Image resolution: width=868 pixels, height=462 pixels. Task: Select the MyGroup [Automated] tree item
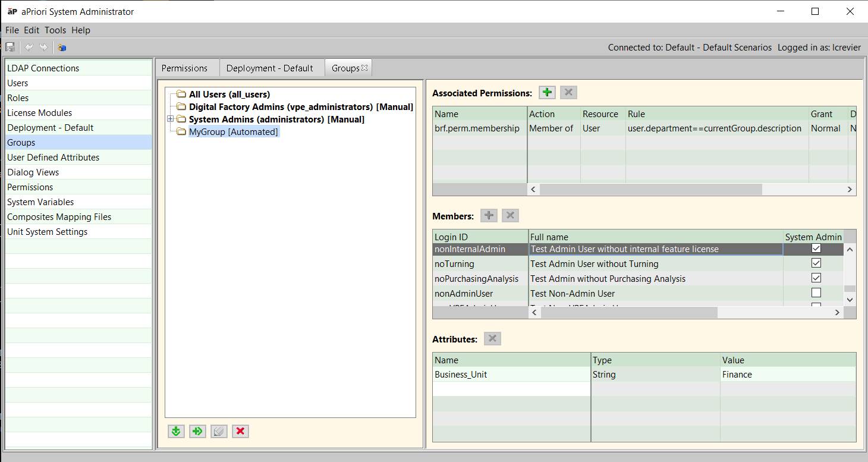tap(233, 132)
